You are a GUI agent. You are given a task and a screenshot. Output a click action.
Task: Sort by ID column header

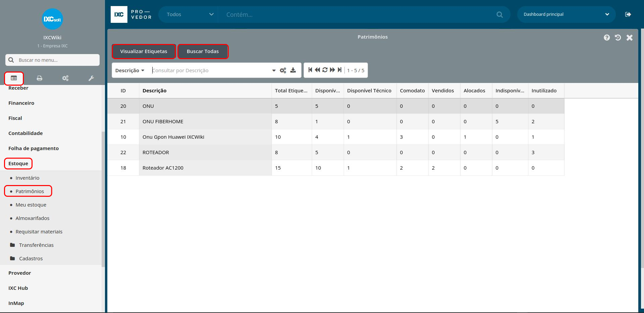click(x=123, y=91)
